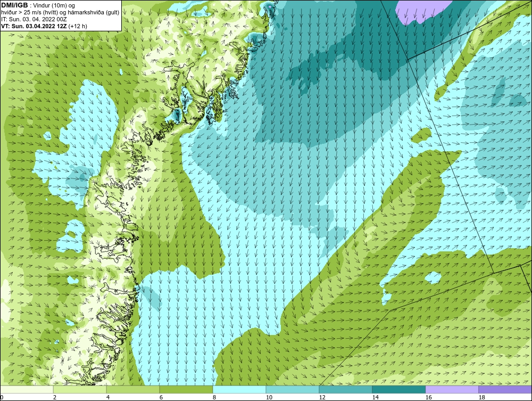The width and height of the screenshot is (532, 401).
Task: Select the 0–2 m/s pale color swatch
Action: tap(27, 389)
